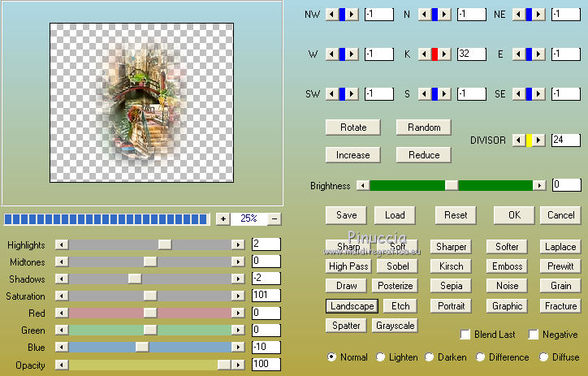Click Shadows right arrow
Screen dimensions: 588x376
238,279
